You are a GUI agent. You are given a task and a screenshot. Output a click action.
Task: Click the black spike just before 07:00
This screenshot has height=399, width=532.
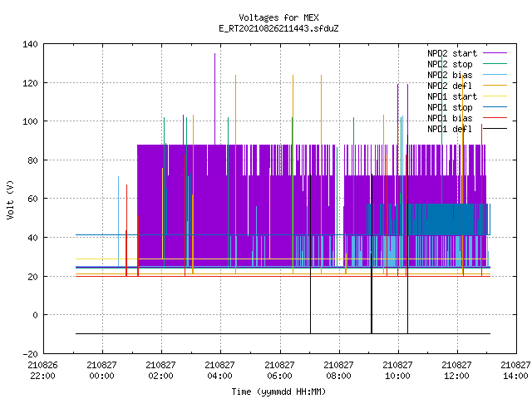pyautogui.click(x=310, y=254)
